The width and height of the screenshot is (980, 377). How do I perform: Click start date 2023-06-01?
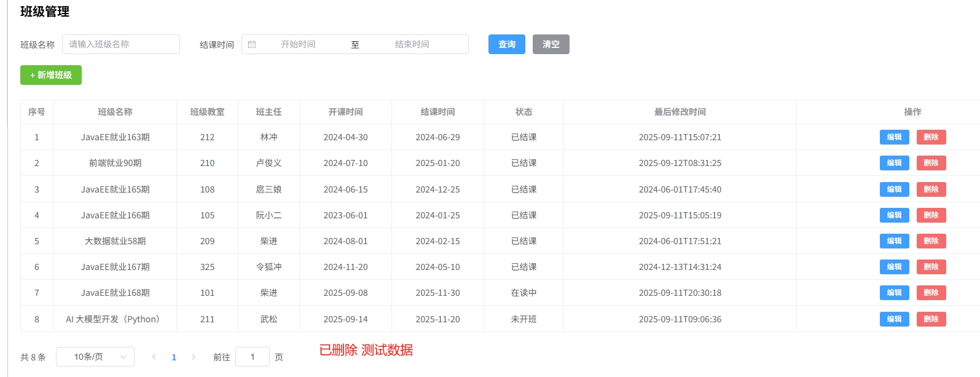346,215
